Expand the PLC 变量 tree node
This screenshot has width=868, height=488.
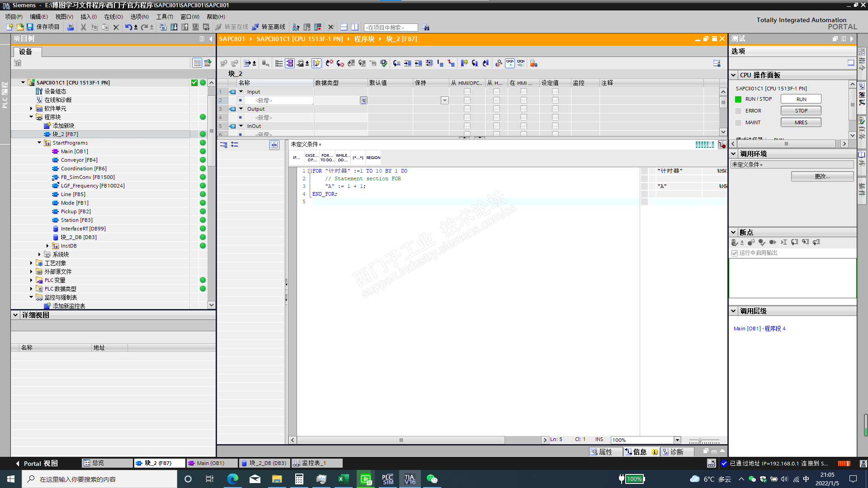point(31,280)
